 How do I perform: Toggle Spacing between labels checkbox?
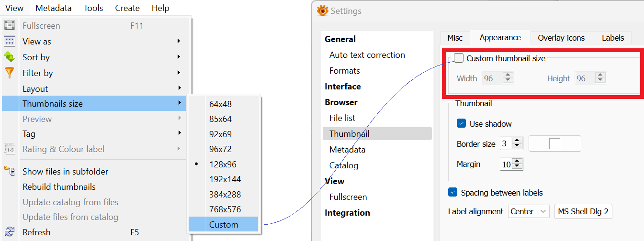click(x=453, y=193)
